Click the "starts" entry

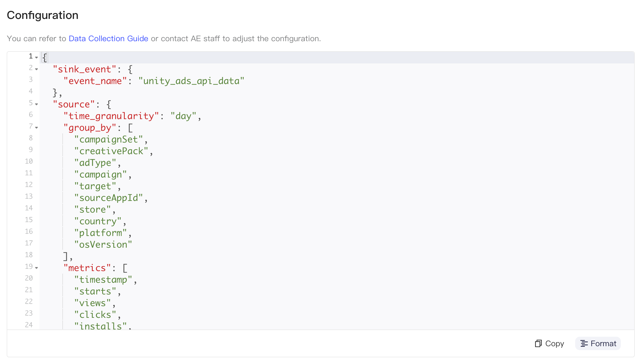coord(95,291)
